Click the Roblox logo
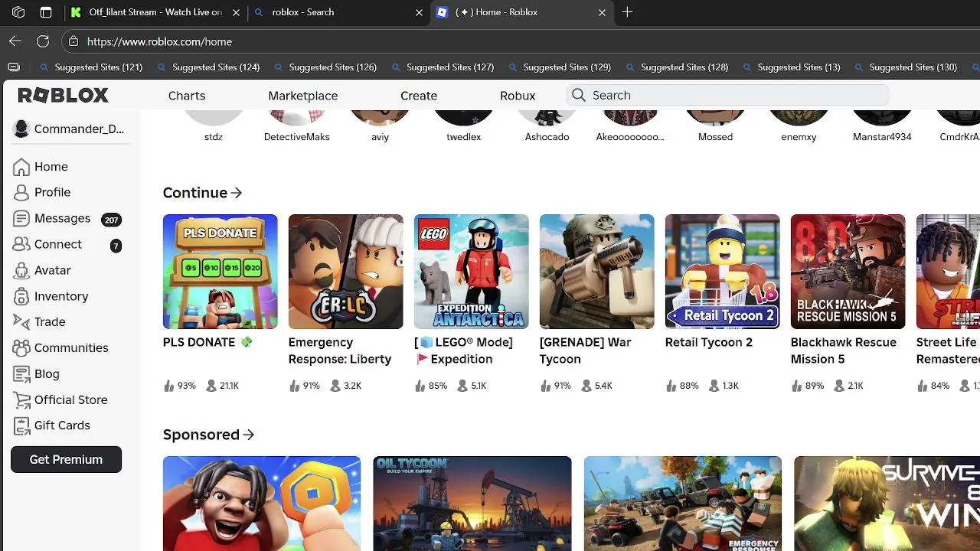Screen dimensions: 980x551 tap(64, 96)
